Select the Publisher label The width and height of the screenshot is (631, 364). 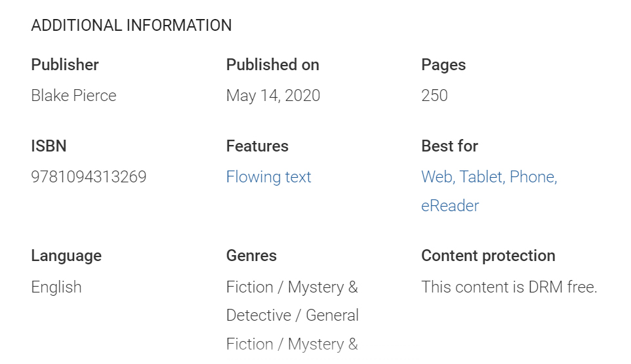click(65, 65)
